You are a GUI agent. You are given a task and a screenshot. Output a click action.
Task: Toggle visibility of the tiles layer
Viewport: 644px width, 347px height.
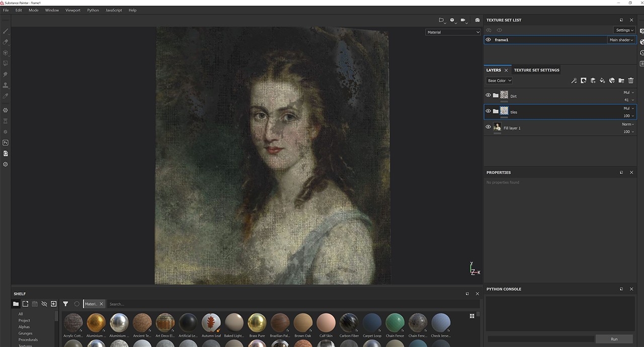488,111
